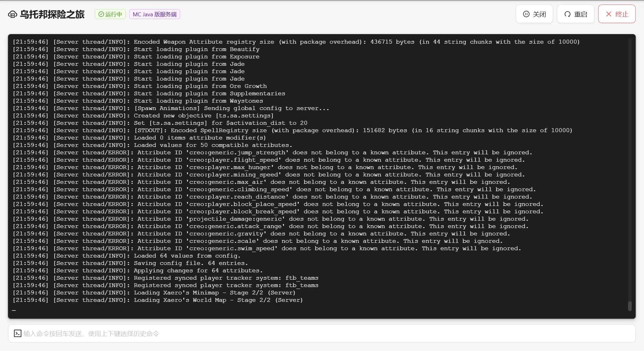Click the 重启 restart arrow icon
Image resolution: width=644 pixels, height=351 pixels.
click(x=567, y=14)
